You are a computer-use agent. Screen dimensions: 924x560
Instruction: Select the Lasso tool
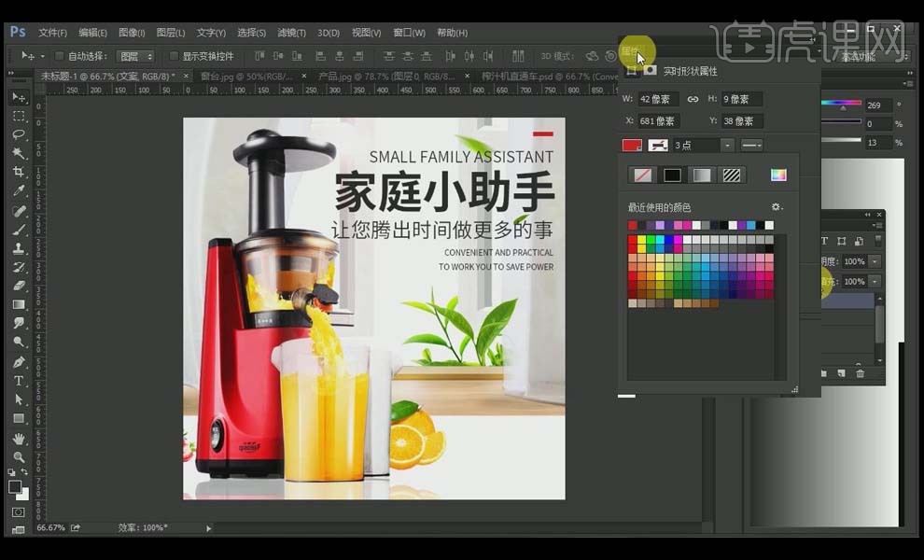[19, 134]
